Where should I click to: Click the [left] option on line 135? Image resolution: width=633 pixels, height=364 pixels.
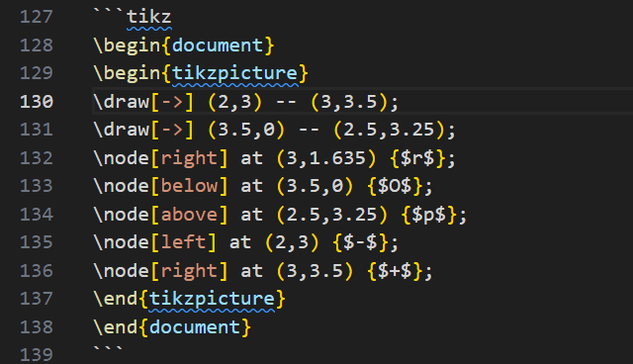coord(184,243)
